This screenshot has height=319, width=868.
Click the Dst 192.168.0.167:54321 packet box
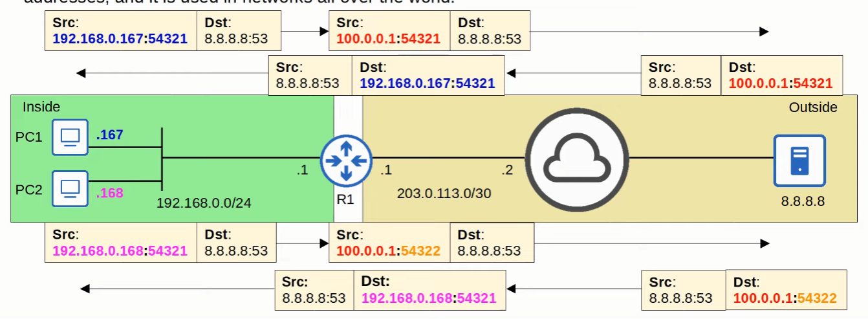tap(427, 75)
